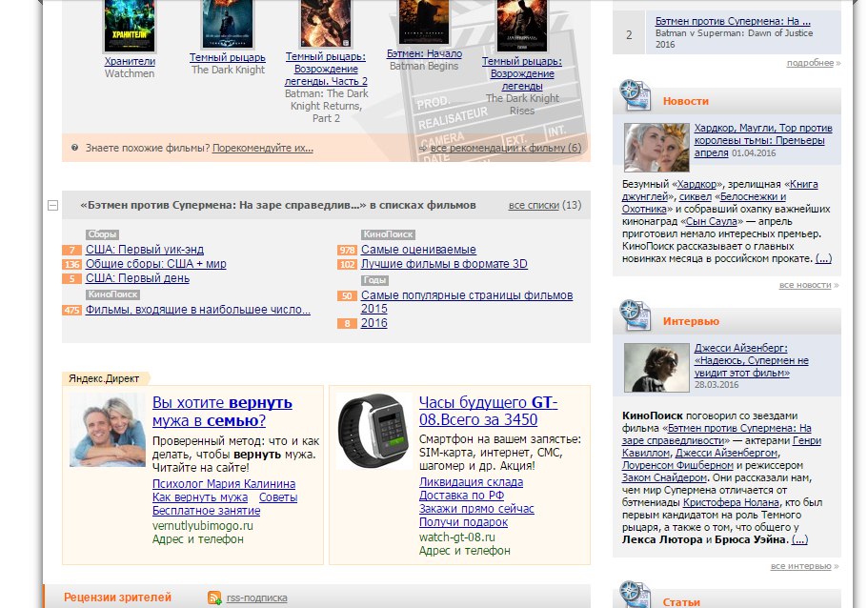The image size is (868, 608).
Task: Click the Сборы category tag
Action: (x=102, y=234)
